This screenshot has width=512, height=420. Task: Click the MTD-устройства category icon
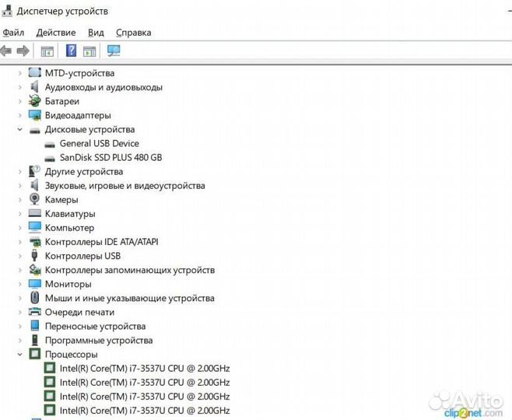pyautogui.click(x=34, y=72)
